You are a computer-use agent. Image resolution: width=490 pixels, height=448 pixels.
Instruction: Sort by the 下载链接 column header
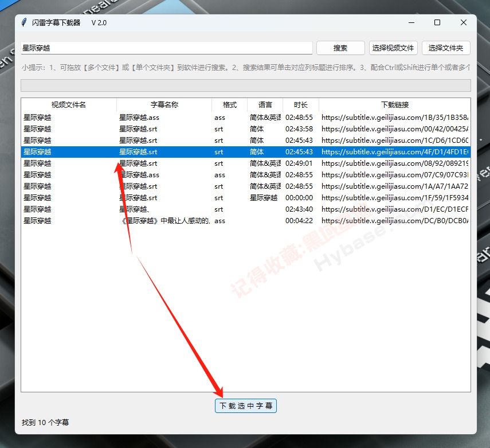point(395,105)
